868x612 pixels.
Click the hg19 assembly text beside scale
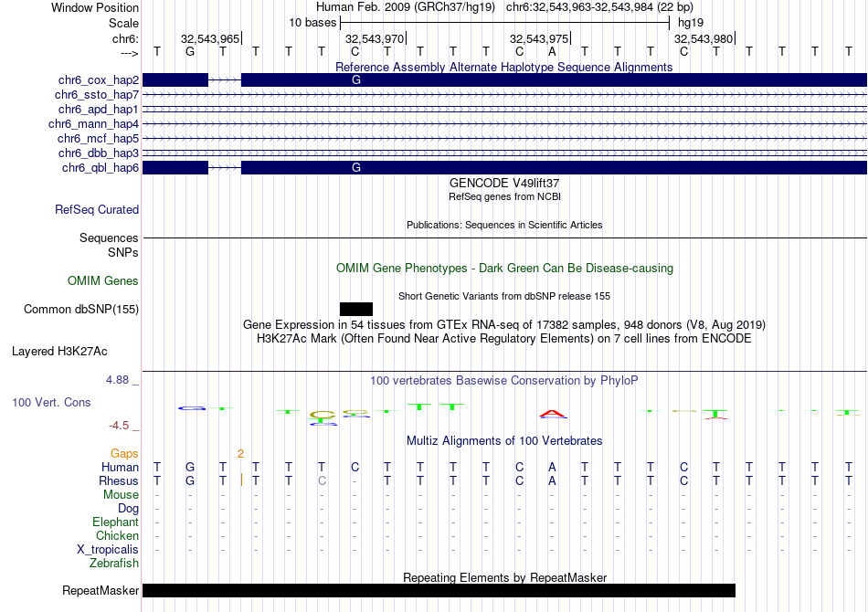pos(691,23)
